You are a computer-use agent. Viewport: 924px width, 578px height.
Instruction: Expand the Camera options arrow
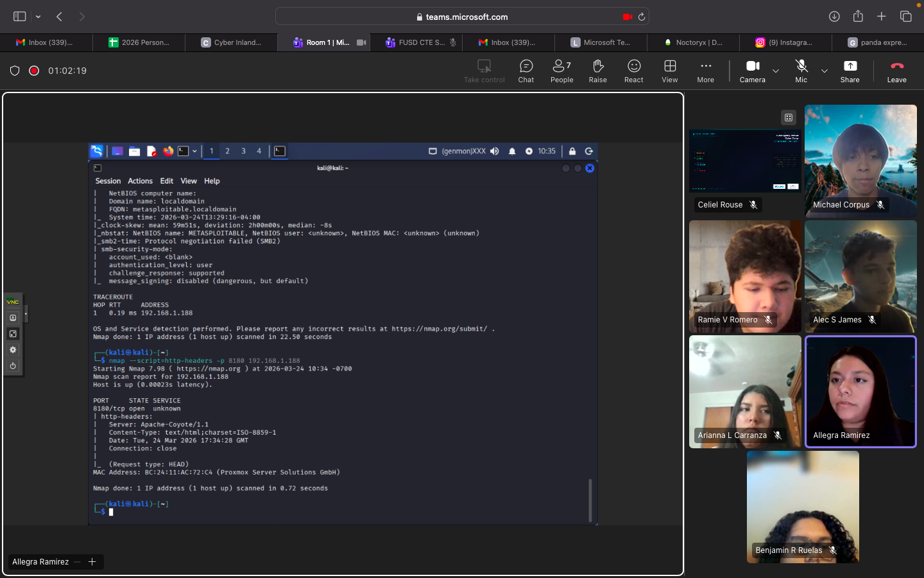click(776, 71)
